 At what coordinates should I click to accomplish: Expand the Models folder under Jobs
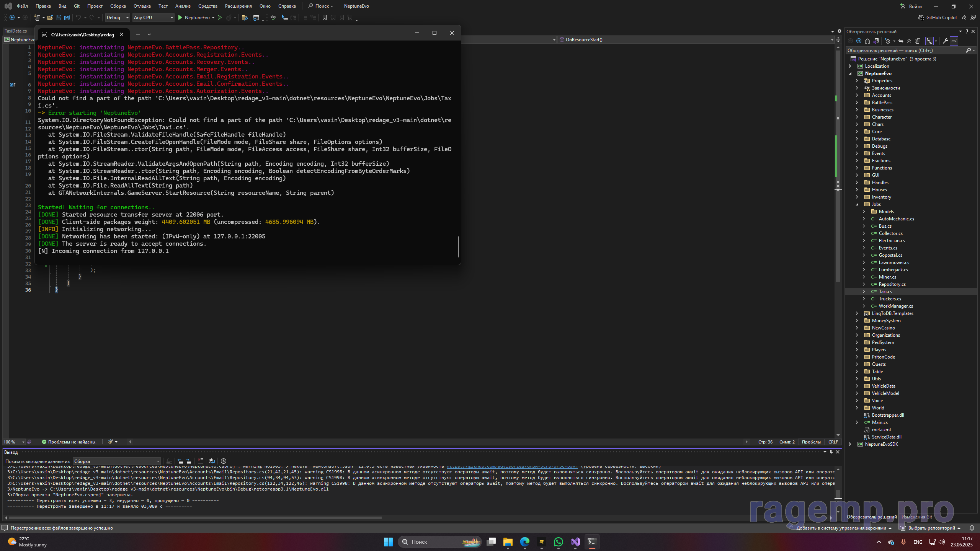pos(864,212)
